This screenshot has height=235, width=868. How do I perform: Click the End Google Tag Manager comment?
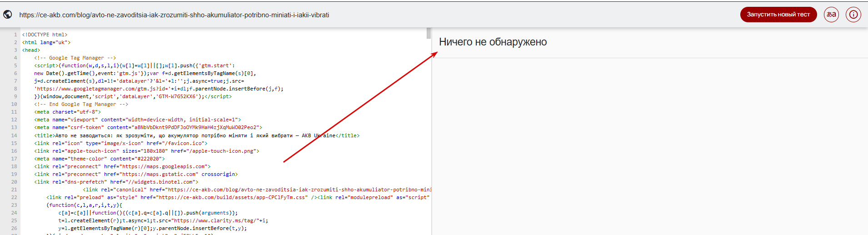(x=81, y=104)
